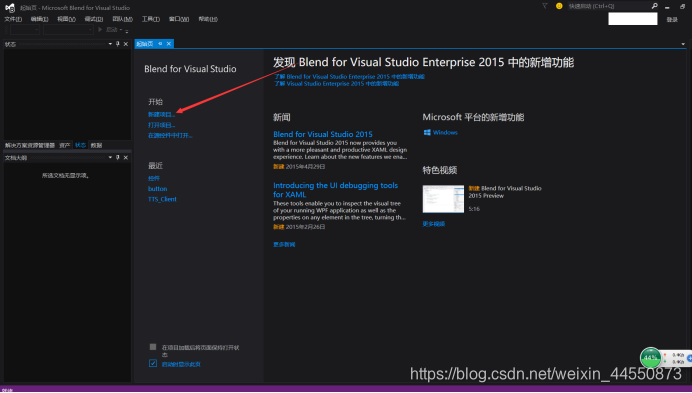Screen dimensions: 692x393
Task: Open link about Blend for Visual Studio Enterprise 2015
Action: [x=349, y=76]
